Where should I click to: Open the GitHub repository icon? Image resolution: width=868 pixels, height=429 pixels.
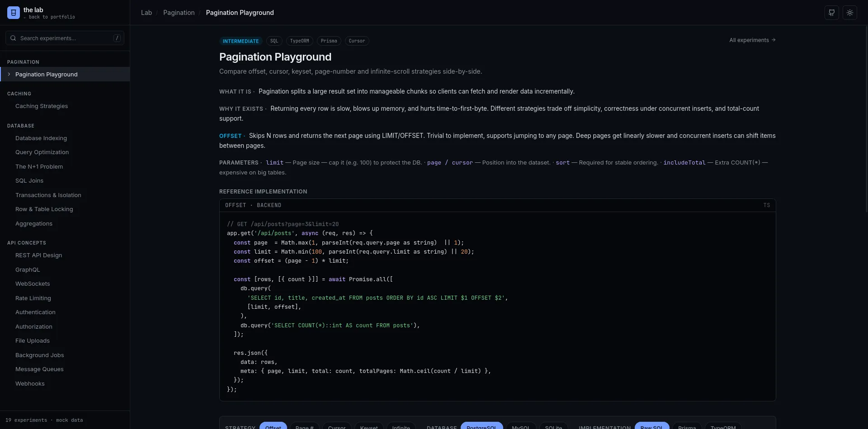coord(832,13)
